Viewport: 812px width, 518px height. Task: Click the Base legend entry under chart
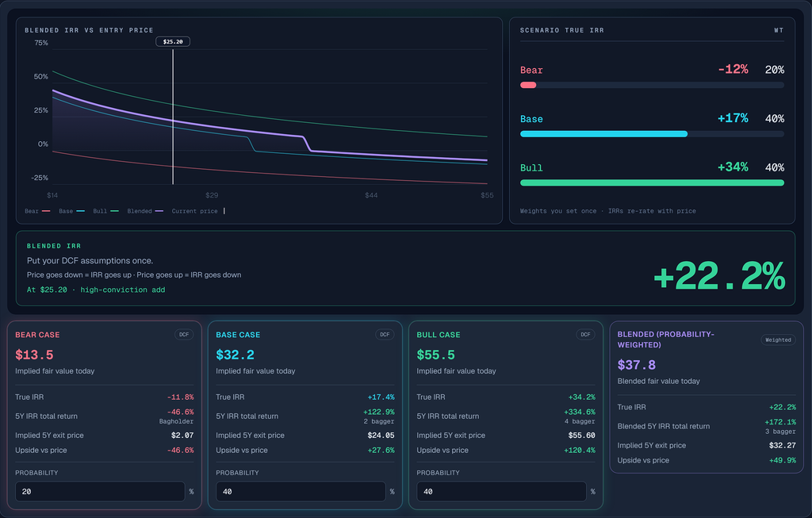tap(71, 211)
